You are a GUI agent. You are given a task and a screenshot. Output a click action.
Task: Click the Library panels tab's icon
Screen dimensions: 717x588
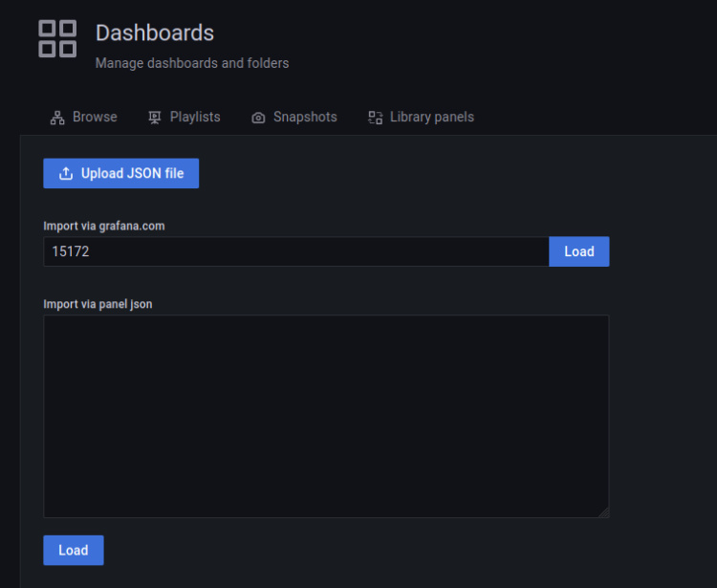point(376,118)
